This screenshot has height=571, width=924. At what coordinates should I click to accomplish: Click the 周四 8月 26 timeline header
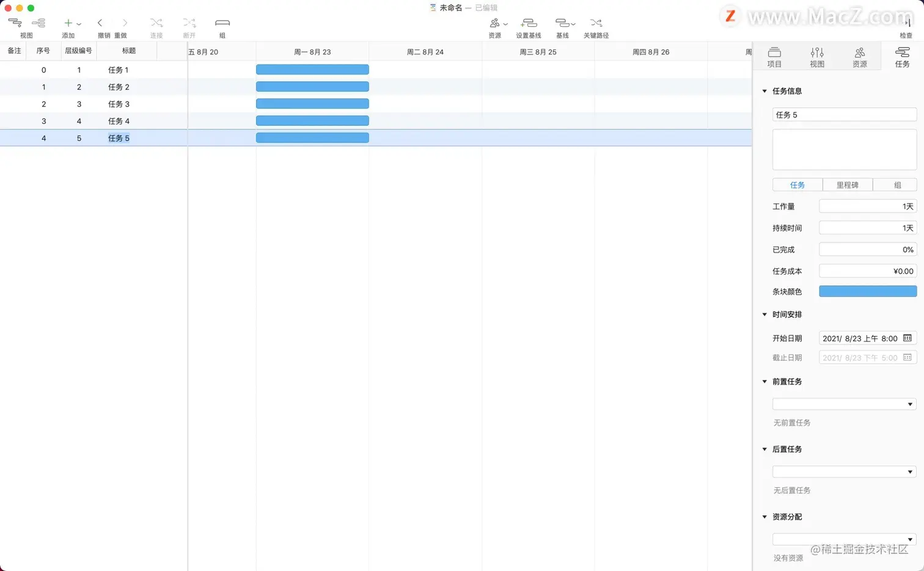(x=651, y=52)
